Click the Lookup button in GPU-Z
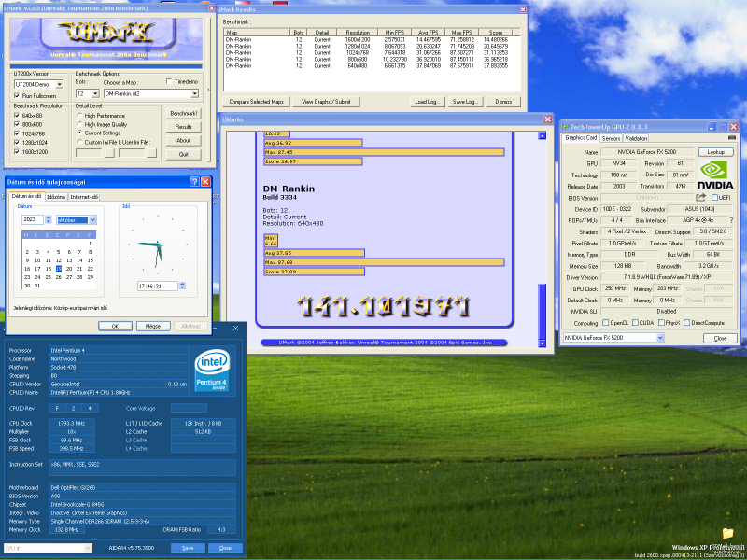 [715, 152]
